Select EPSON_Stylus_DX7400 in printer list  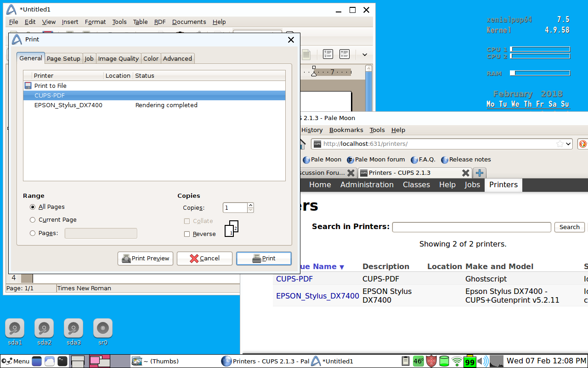coord(154,105)
